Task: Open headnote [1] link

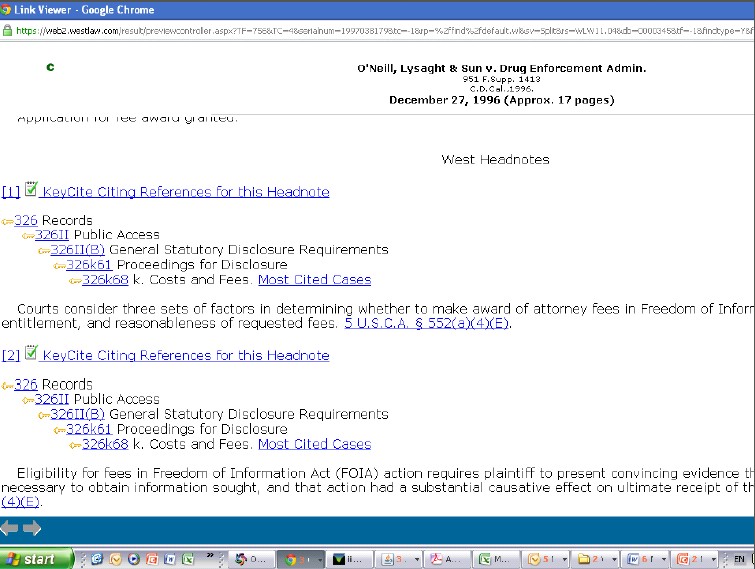Action: (x=11, y=192)
